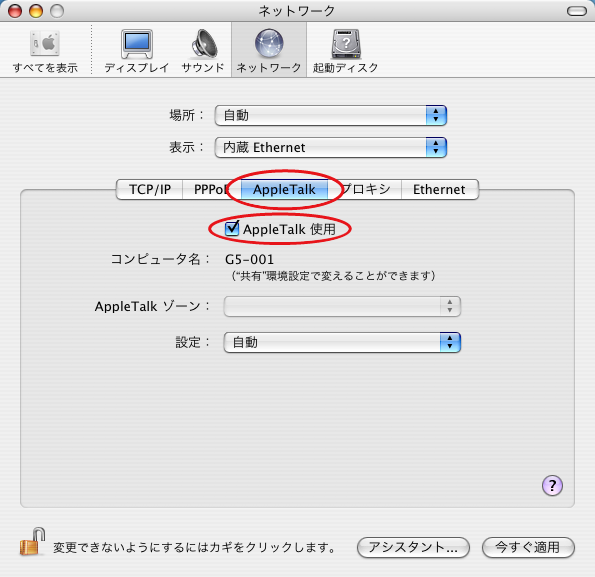Select the ネットワーク globe icon
Screen dimensions: 595x577
[269, 44]
